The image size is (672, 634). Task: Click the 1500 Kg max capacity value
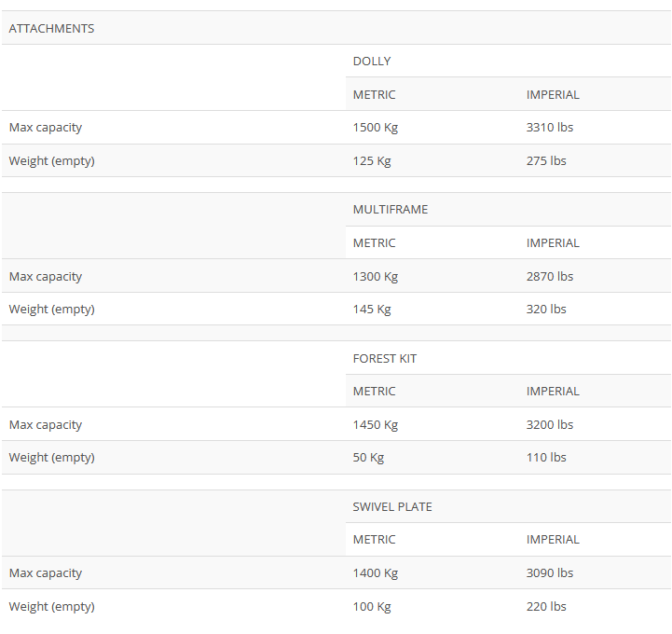pyautogui.click(x=376, y=127)
